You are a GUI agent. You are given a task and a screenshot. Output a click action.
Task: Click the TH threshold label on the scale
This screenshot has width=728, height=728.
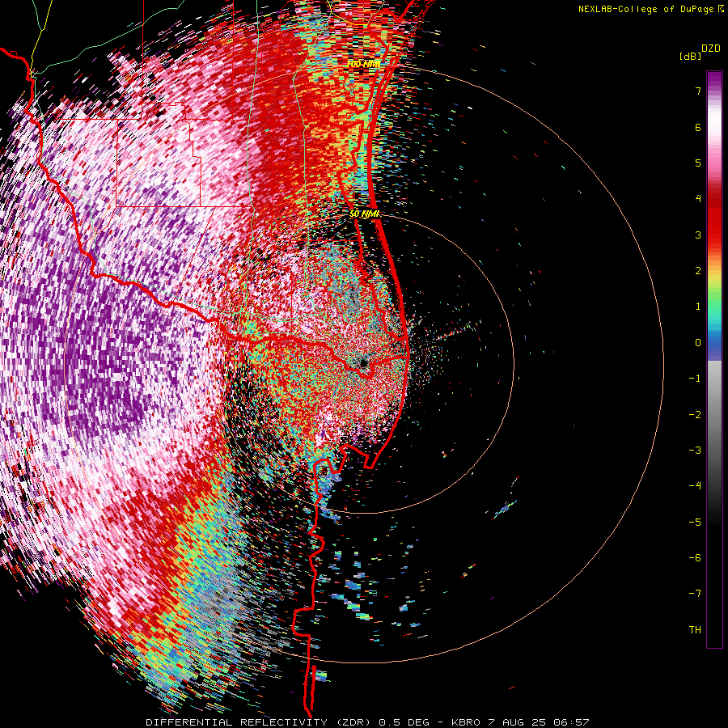[695, 630]
